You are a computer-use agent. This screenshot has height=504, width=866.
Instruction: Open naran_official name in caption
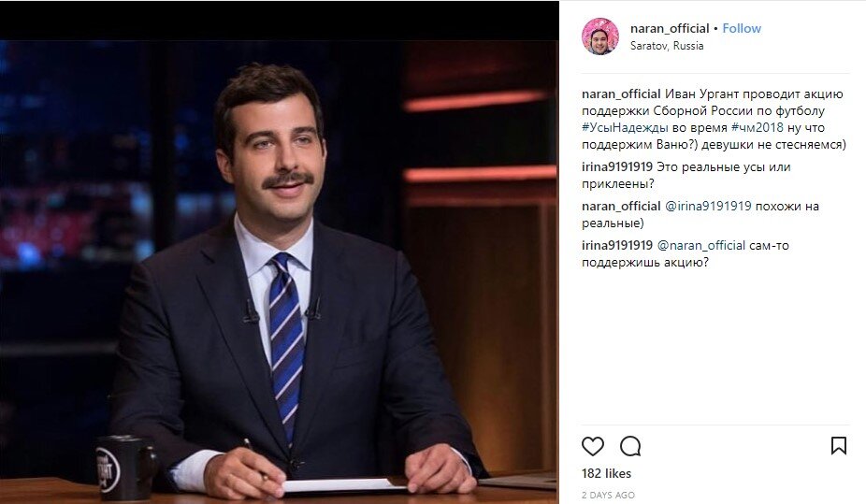tap(621, 94)
